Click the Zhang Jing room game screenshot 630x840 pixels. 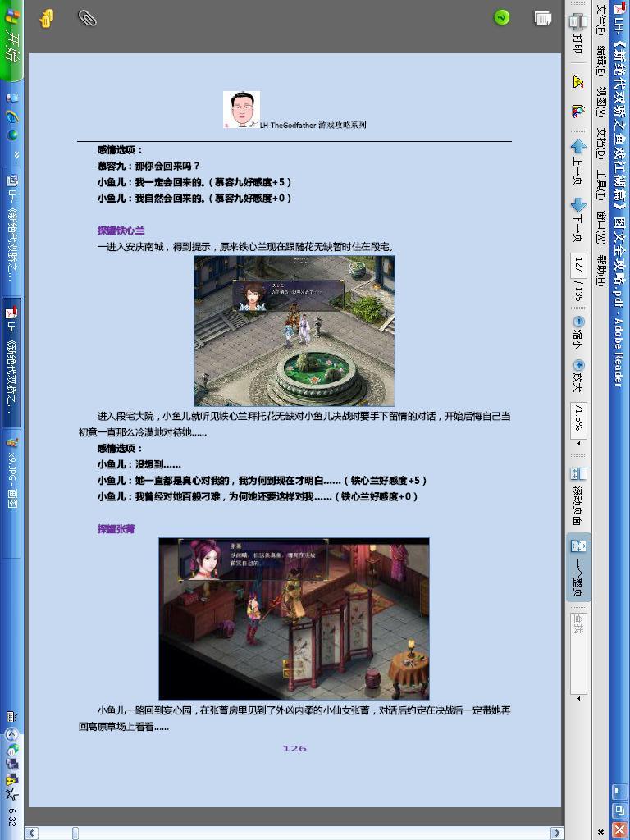pos(294,619)
